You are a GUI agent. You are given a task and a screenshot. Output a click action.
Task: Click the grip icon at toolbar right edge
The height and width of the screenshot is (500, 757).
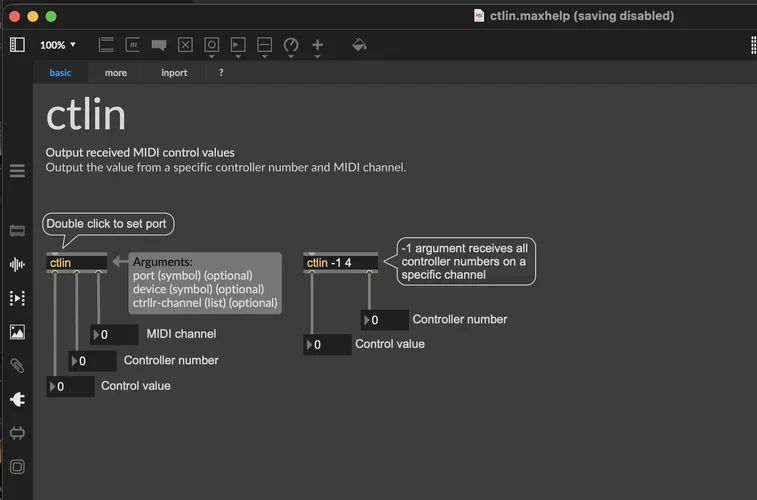[x=753, y=45]
